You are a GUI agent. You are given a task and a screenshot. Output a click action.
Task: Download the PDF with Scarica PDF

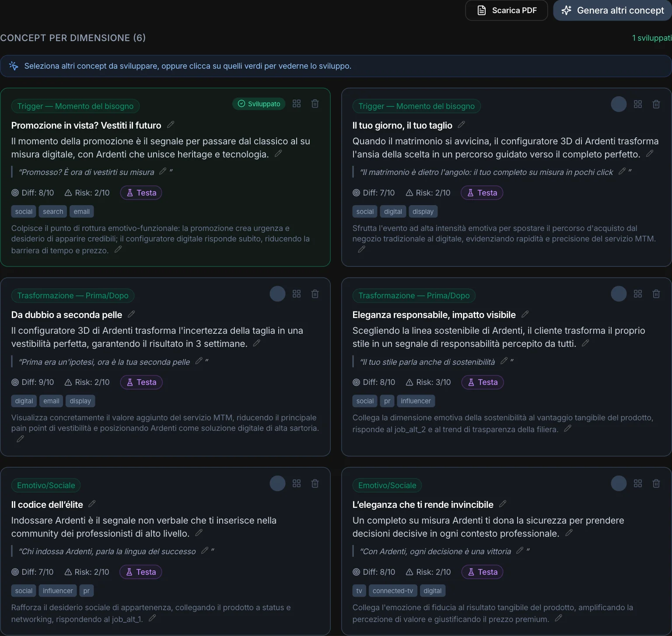(507, 10)
